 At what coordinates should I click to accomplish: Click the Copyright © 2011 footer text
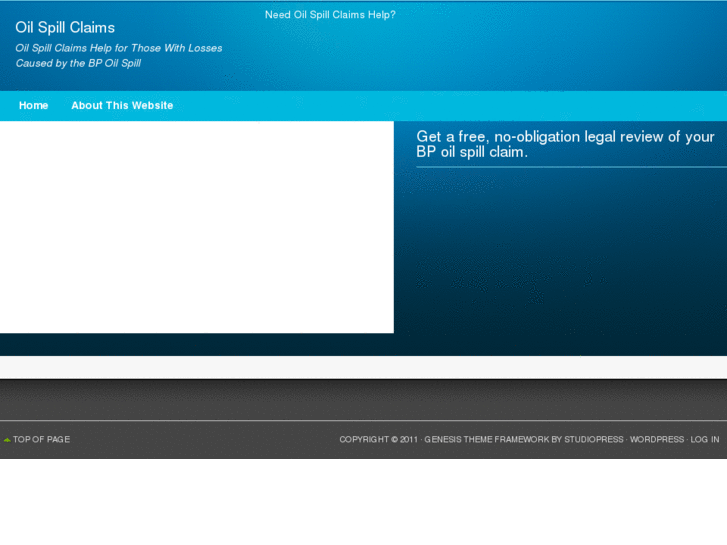[x=378, y=439]
